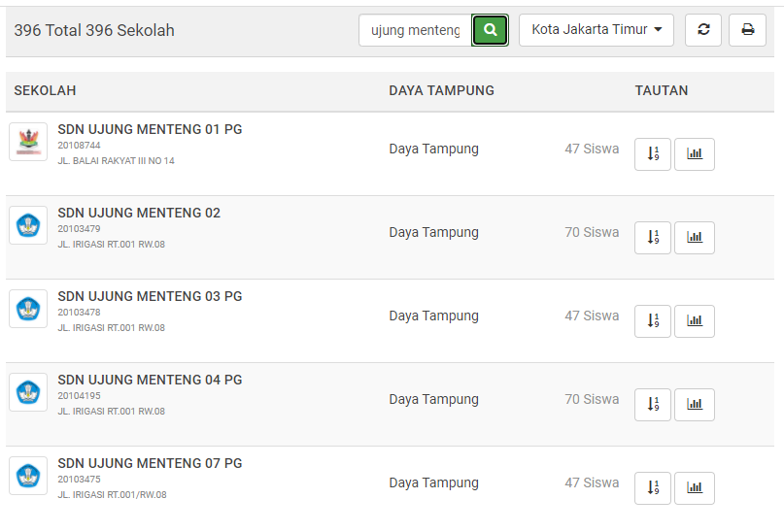Open school name SDN UJUNG MENTENG 01 PG
This screenshot has height=532, width=784.
150,129
